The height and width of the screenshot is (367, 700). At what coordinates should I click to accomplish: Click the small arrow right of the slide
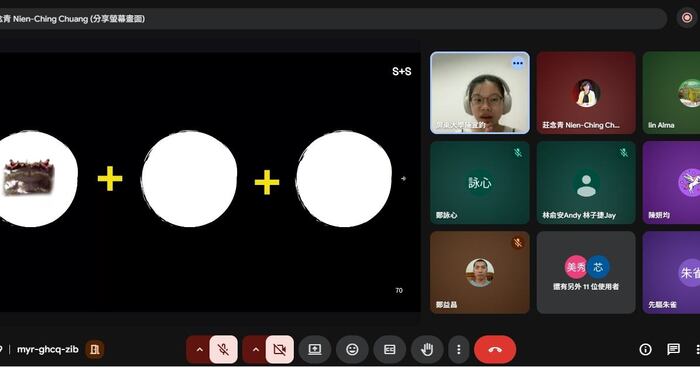tap(404, 179)
